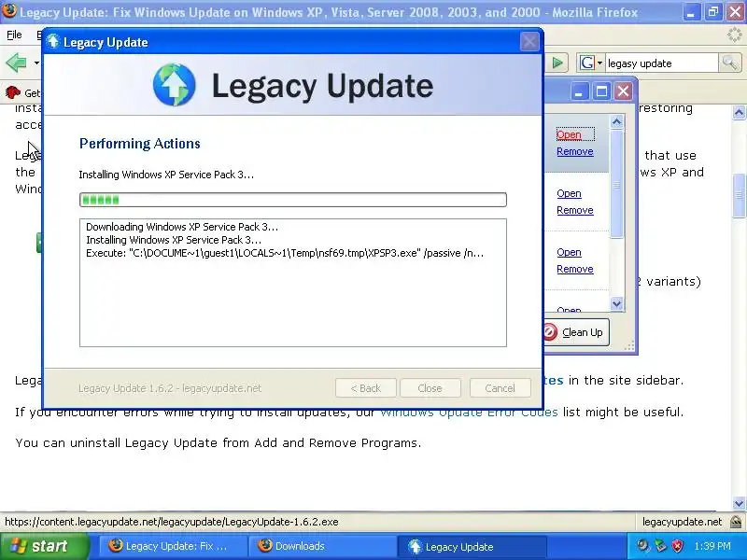This screenshot has width=747, height=560.
Task: Click the red bookmark icon in bookmarks toolbar
Action: (12, 92)
